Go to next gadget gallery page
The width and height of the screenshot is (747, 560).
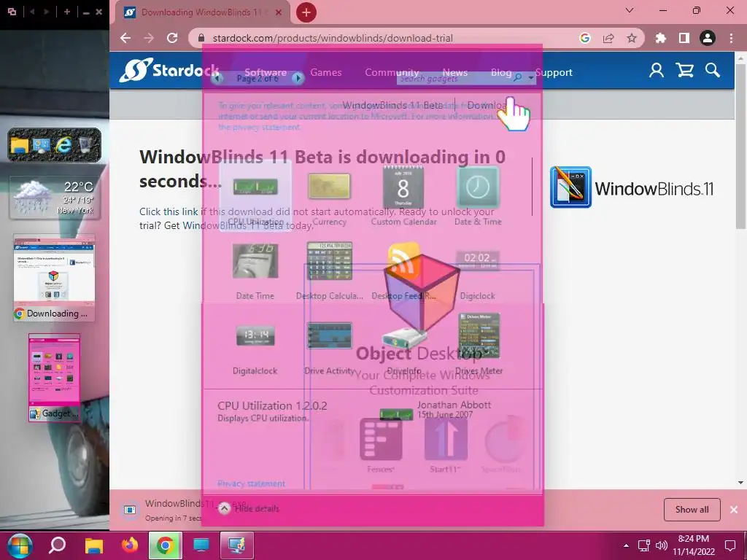tap(298, 77)
